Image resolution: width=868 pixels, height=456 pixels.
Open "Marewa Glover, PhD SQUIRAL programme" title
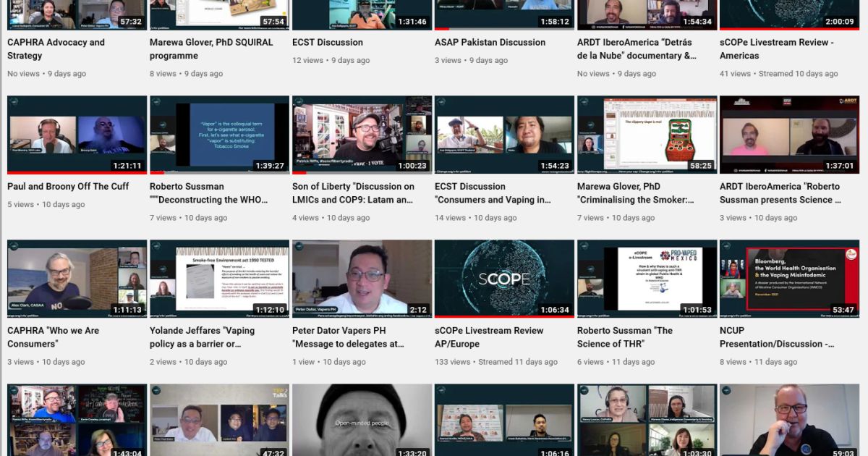[211, 48]
